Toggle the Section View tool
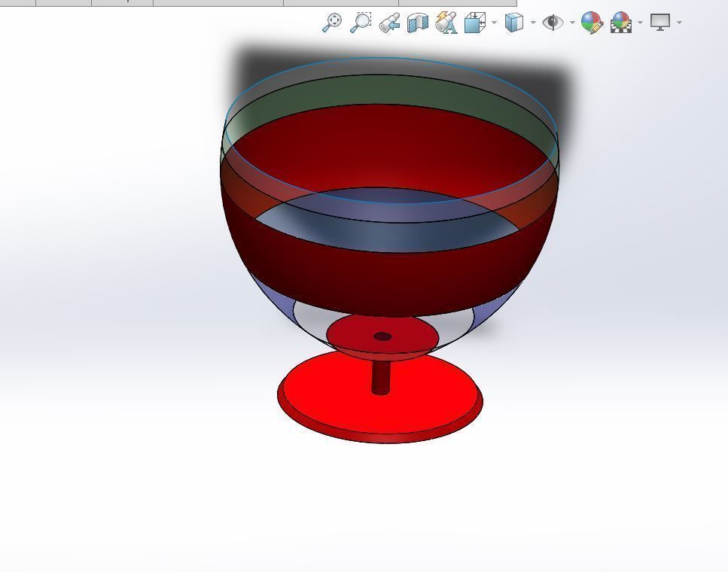The height and width of the screenshot is (572, 728). coord(417,23)
